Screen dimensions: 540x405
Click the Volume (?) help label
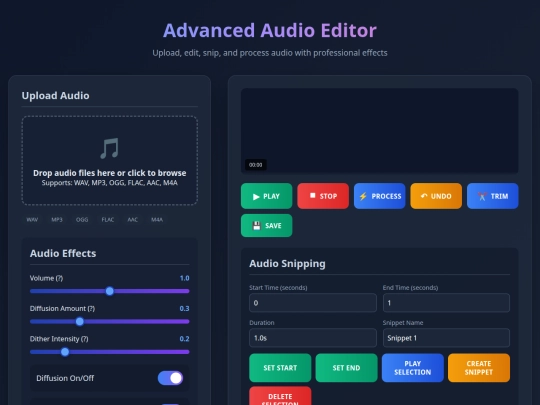click(46, 278)
